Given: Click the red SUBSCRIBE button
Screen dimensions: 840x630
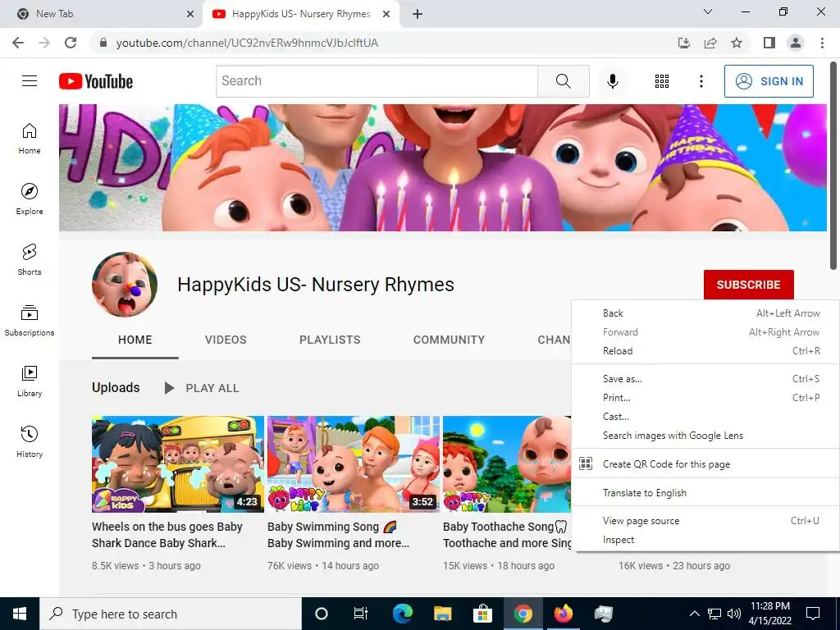Looking at the screenshot, I should [x=748, y=285].
